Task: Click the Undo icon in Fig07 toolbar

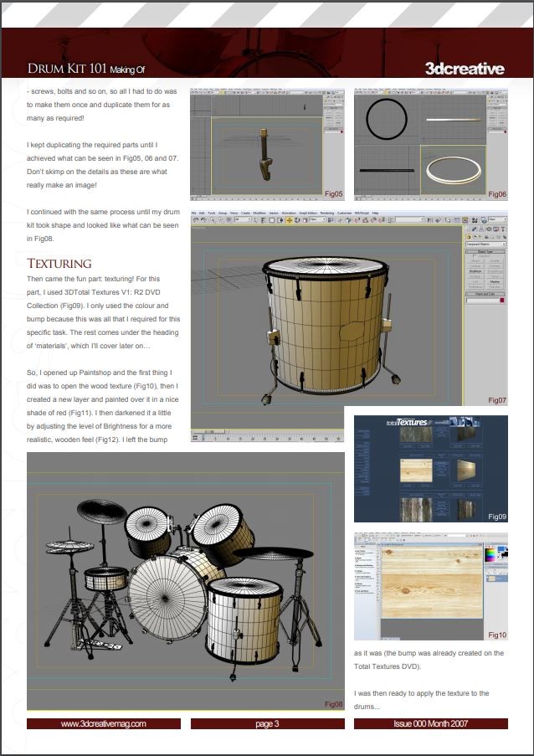Action: point(196,220)
